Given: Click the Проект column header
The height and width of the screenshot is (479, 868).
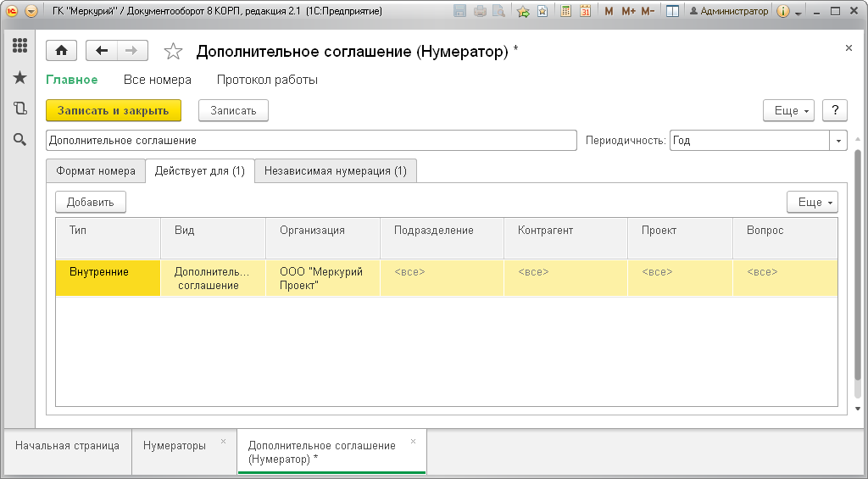Looking at the screenshot, I should [681, 238].
